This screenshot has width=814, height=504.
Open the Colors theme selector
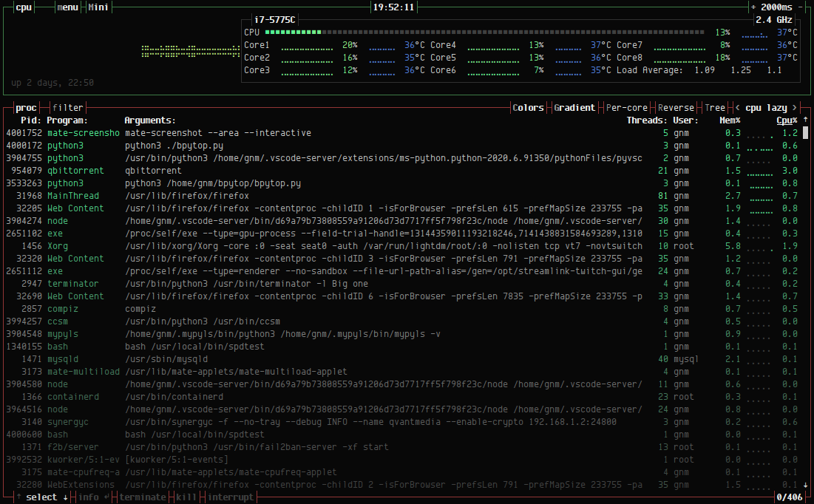coord(528,107)
